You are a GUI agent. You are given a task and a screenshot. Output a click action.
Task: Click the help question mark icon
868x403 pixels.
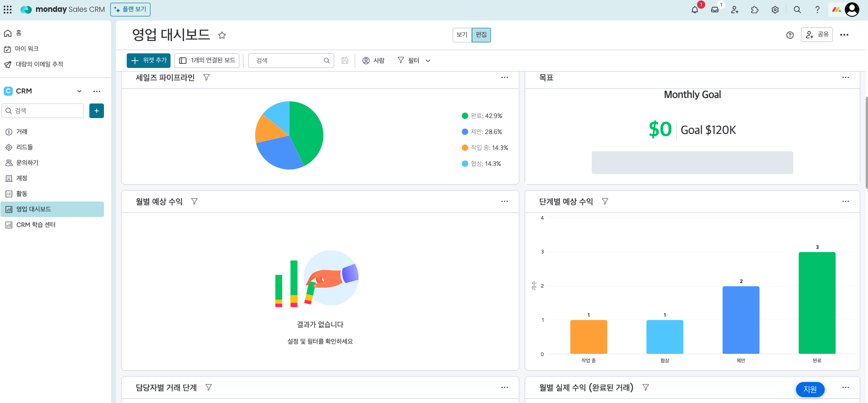(817, 10)
